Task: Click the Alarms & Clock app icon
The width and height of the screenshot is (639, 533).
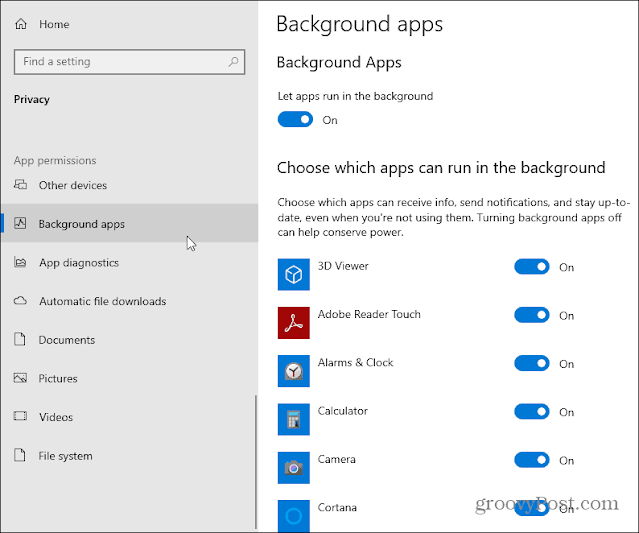Action: tap(293, 371)
